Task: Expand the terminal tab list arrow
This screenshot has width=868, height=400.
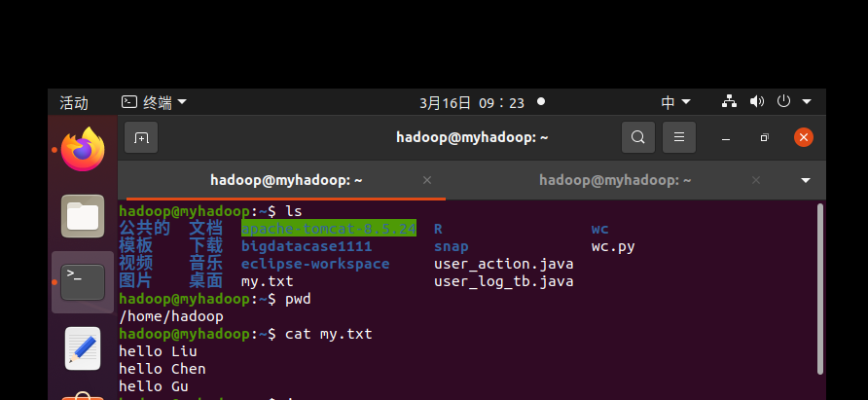Action: tap(806, 180)
